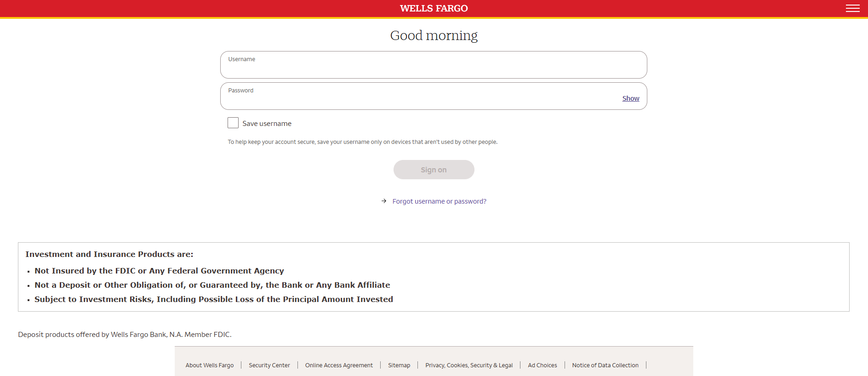868x376 pixels.
Task: Show the password text
Action: coord(631,98)
